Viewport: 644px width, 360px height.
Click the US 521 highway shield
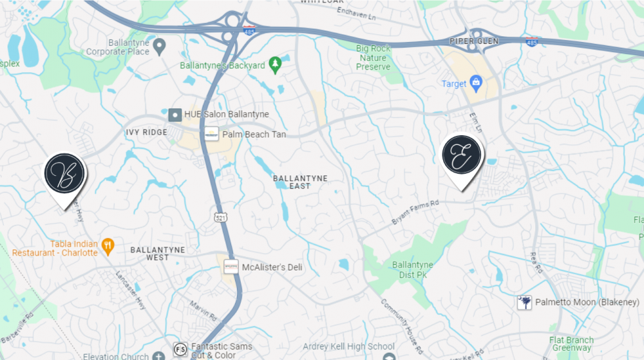(220, 218)
